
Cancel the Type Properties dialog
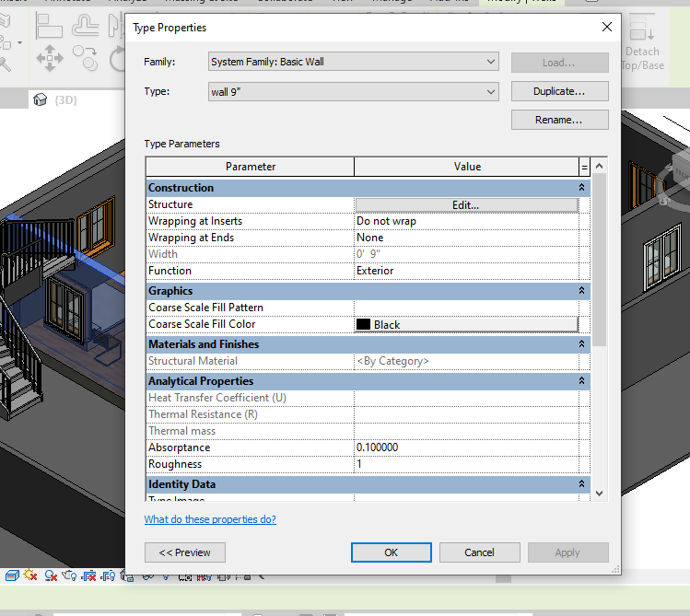480,552
